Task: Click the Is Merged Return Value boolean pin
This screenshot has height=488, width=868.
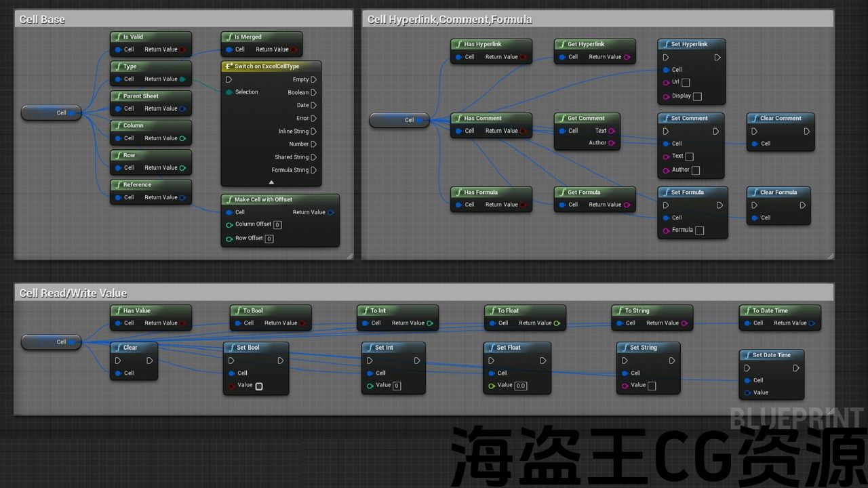Action: [x=294, y=49]
